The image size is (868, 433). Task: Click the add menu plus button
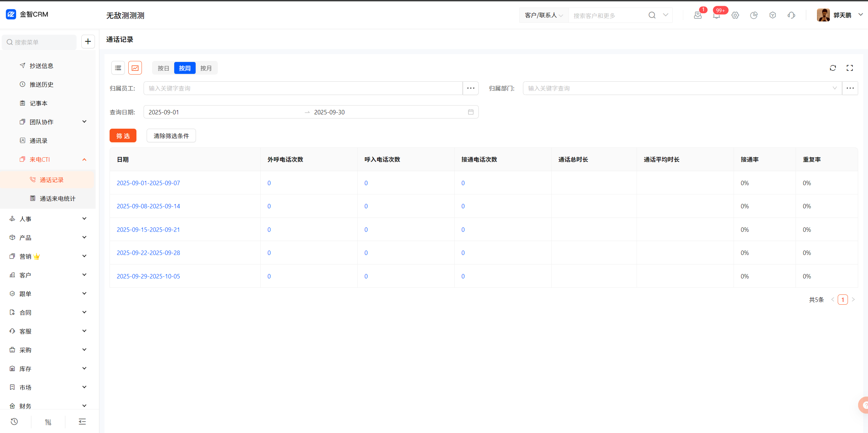(x=88, y=42)
